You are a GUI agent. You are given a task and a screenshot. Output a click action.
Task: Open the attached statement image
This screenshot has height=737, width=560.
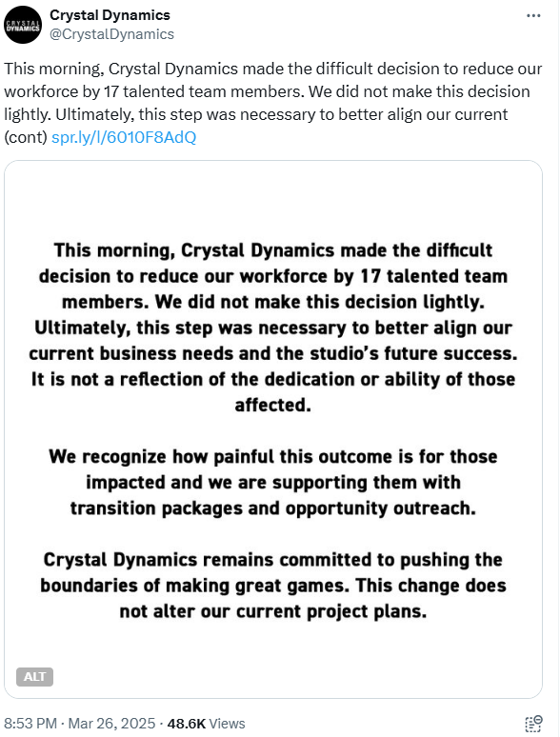[x=273, y=429]
